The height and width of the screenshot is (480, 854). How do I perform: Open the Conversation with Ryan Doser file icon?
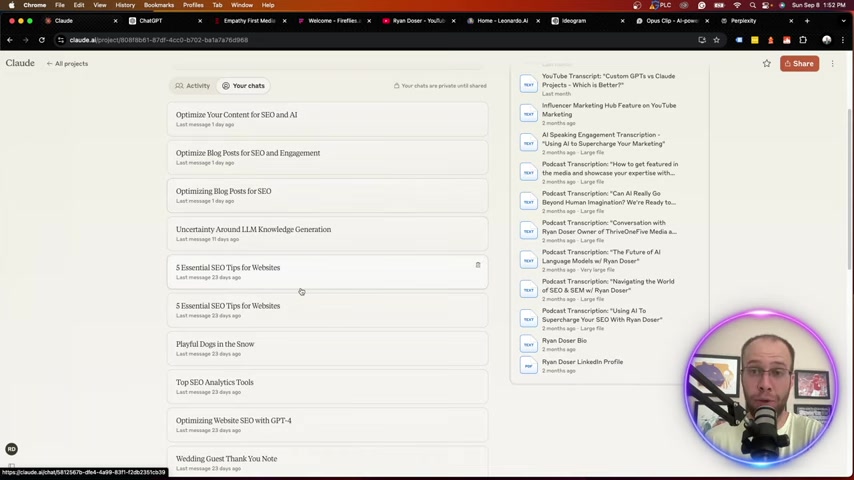pos(528,232)
